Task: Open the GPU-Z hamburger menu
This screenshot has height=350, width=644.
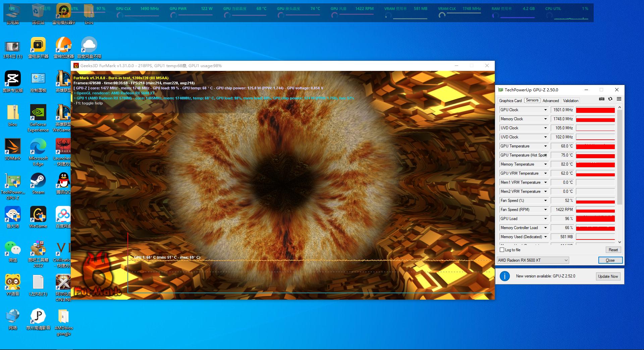Action: click(x=619, y=99)
